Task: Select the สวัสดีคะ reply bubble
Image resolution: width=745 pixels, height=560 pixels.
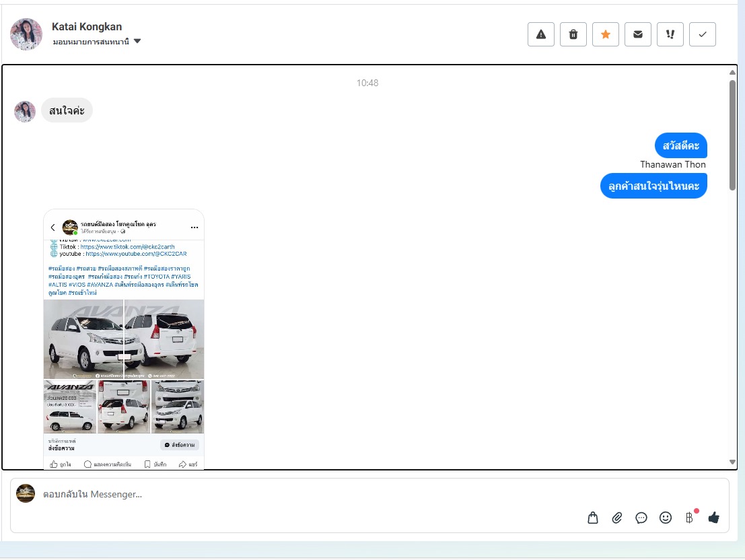Action: coord(681,145)
